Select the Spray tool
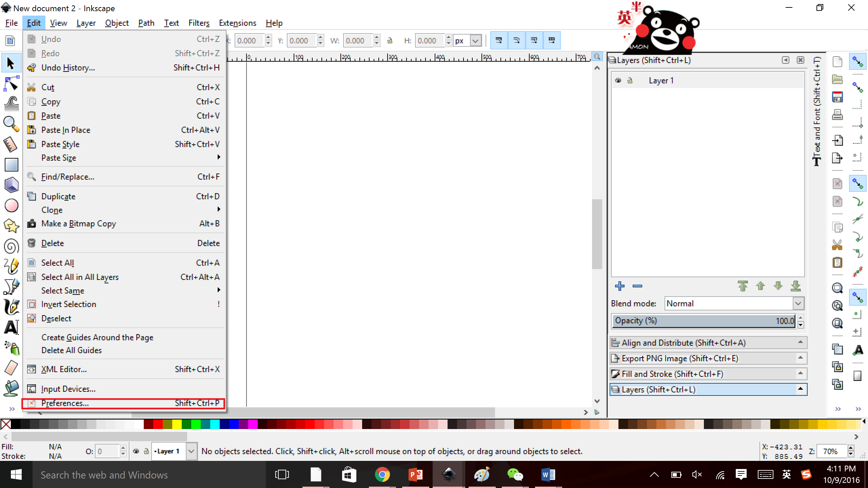 (11, 348)
